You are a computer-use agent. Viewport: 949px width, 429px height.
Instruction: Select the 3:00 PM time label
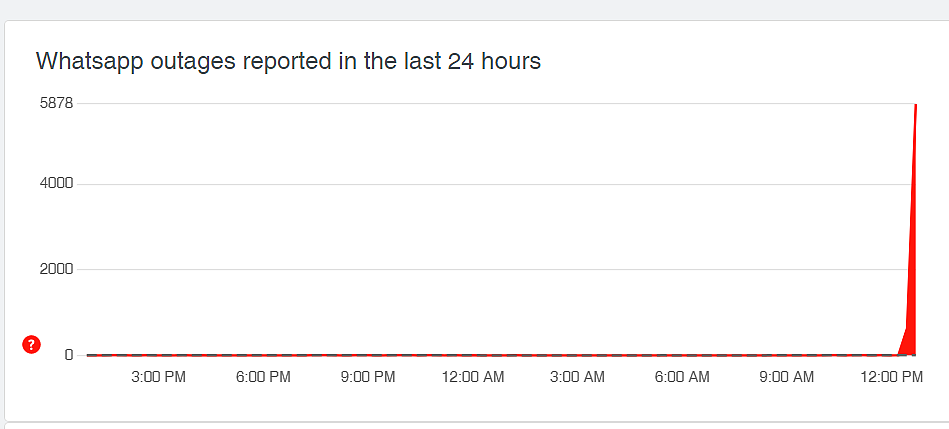159,378
